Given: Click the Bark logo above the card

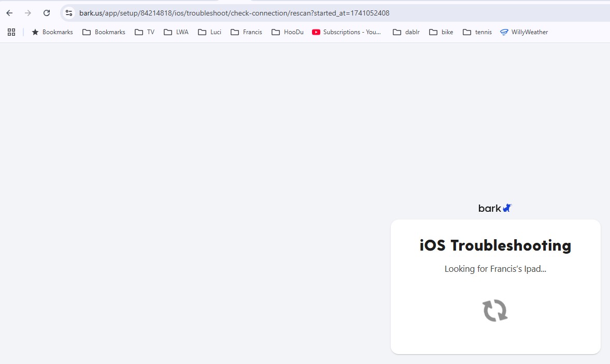Looking at the screenshot, I should 495,208.
